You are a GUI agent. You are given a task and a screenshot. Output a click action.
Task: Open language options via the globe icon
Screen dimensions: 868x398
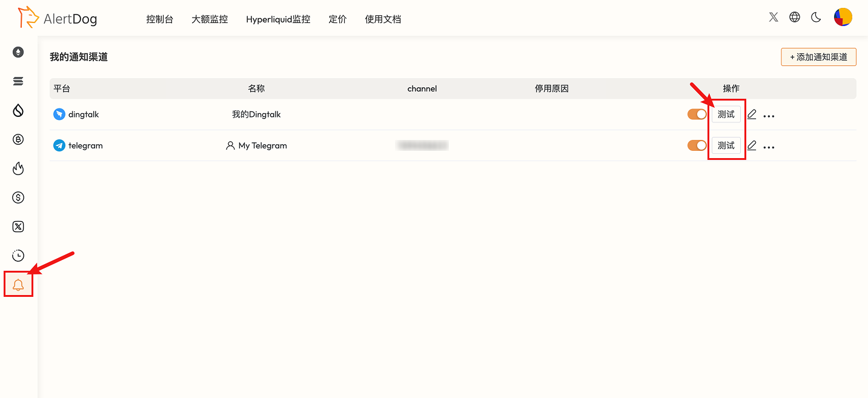click(x=795, y=17)
